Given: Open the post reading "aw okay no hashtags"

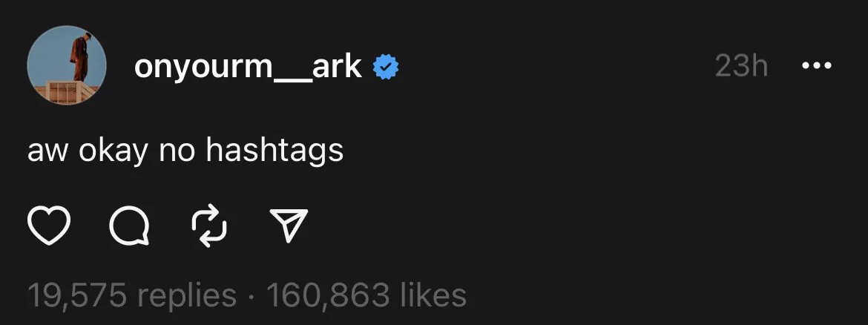Looking at the screenshot, I should click(x=185, y=151).
